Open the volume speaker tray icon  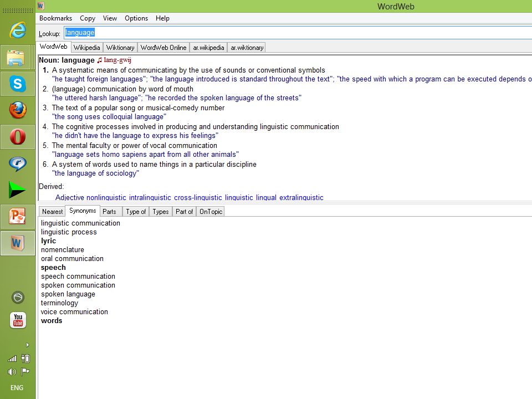pos(12,372)
